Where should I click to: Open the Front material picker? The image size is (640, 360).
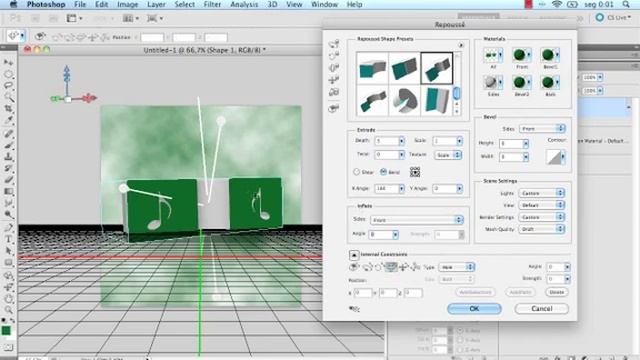522,55
